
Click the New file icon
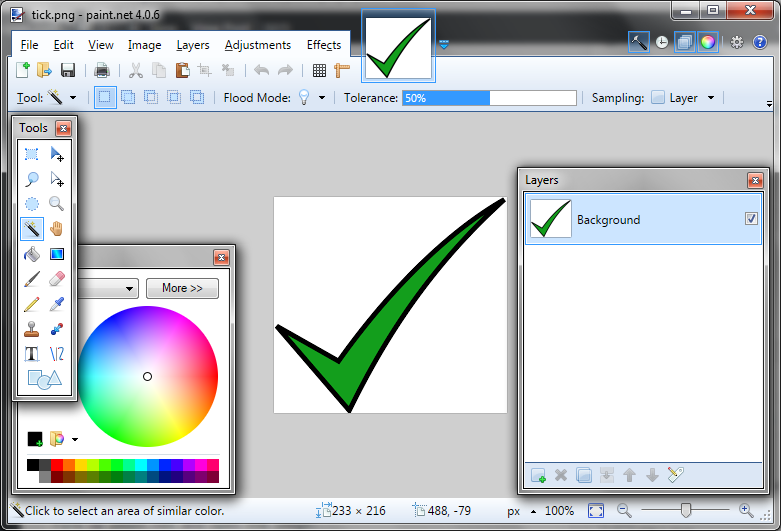pos(22,70)
